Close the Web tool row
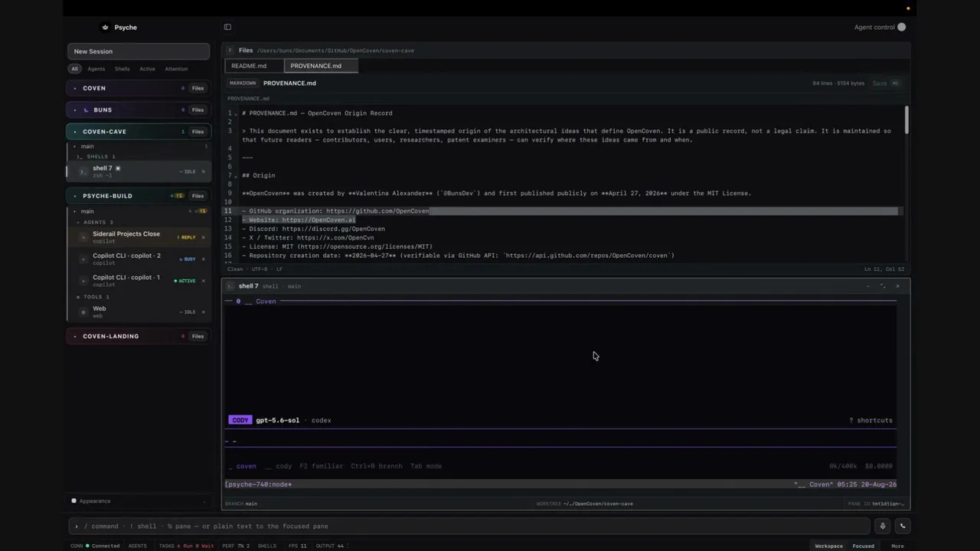 click(204, 312)
